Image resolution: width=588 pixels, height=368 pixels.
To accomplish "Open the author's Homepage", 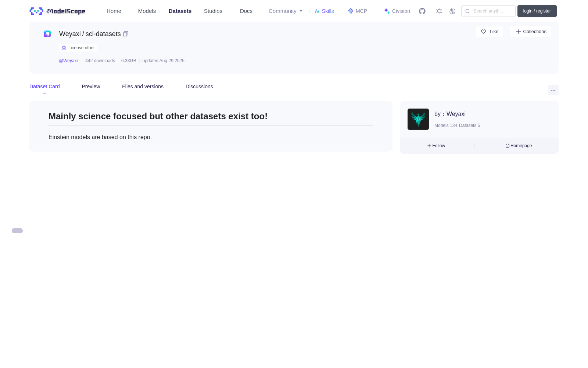I will click(519, 146).
